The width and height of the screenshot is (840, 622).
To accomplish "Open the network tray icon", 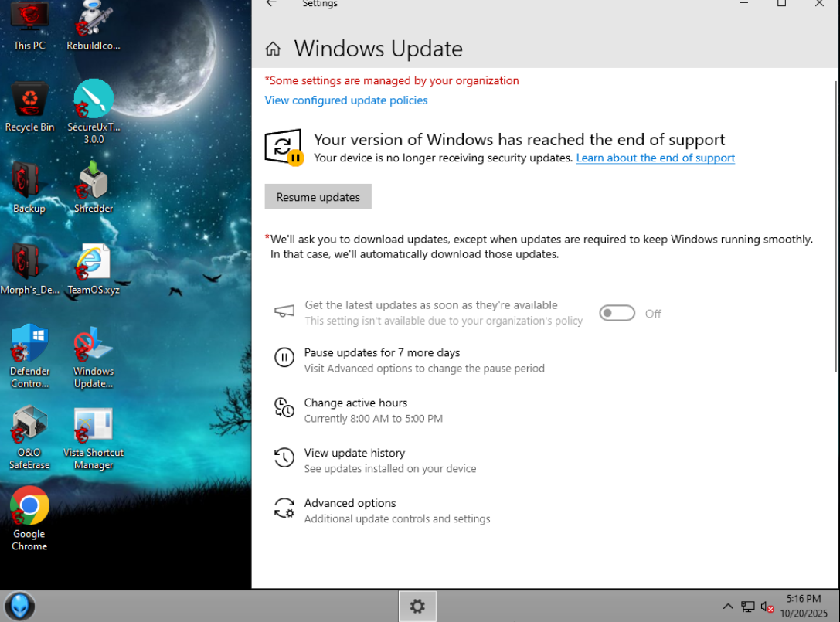I will 748,607.
